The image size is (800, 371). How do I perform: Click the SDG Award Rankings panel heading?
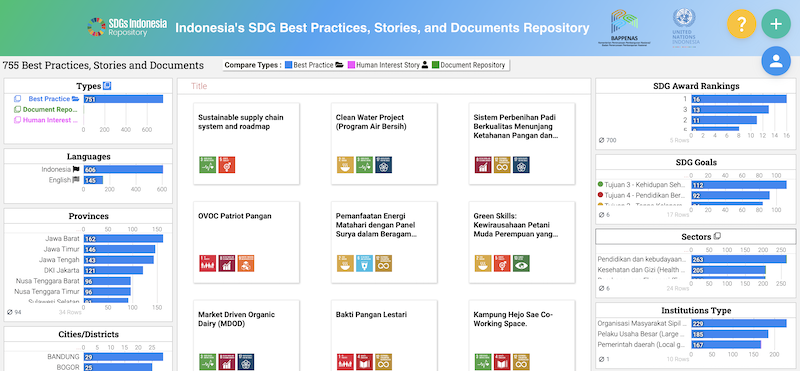pyautogui.click(x=696, y=86)
